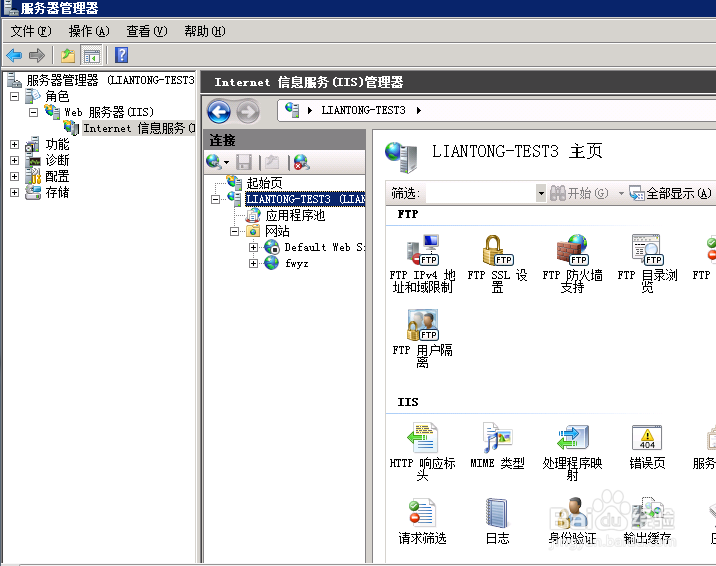
Task: Open FTP 目录浏览 feature
Action: (x=647, y=263)
